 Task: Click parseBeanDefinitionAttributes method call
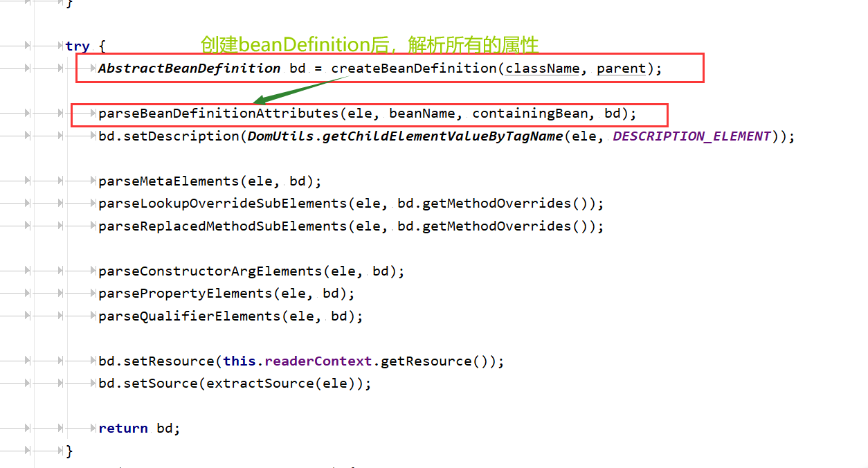(x=218, y=114)
